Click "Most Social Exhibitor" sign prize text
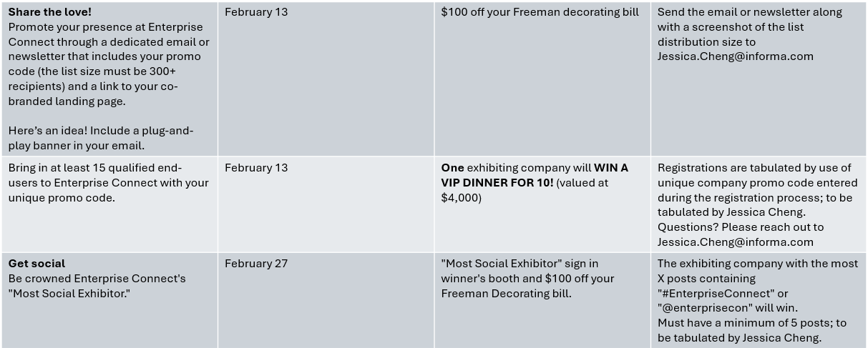Screen dimensions: 868x348 pos(520,264)
